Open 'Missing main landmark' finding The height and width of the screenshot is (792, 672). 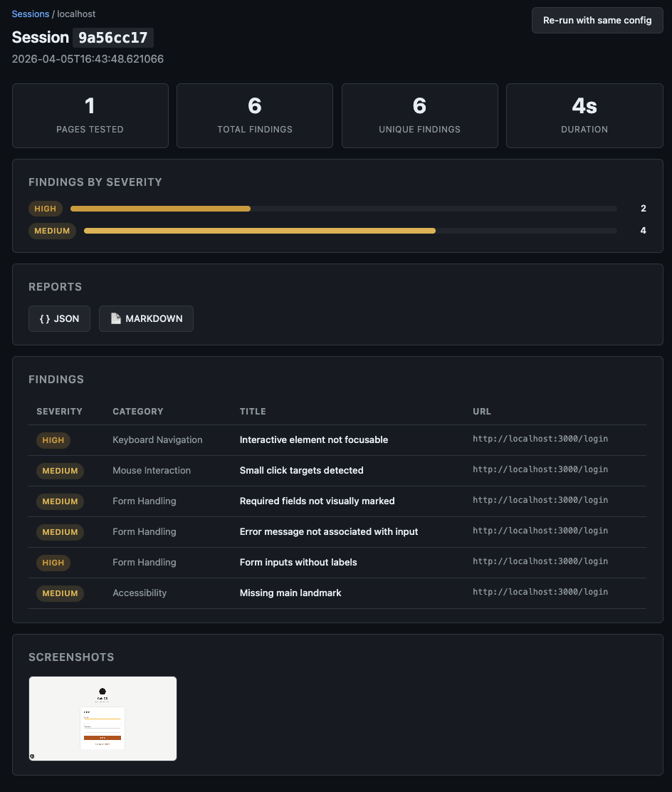click(290, 593)
